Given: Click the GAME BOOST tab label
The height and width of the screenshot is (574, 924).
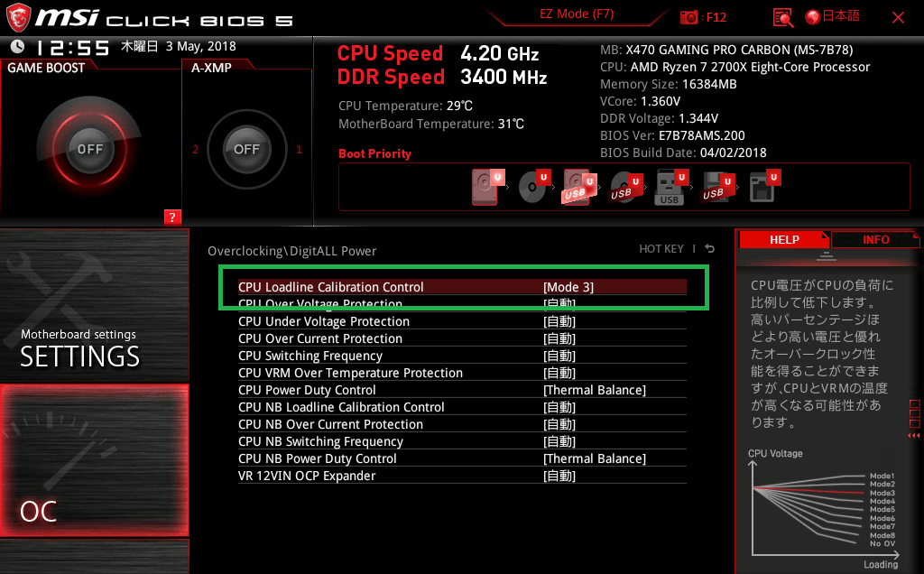Looking at the screenshot, I should (x=46, y=68).
